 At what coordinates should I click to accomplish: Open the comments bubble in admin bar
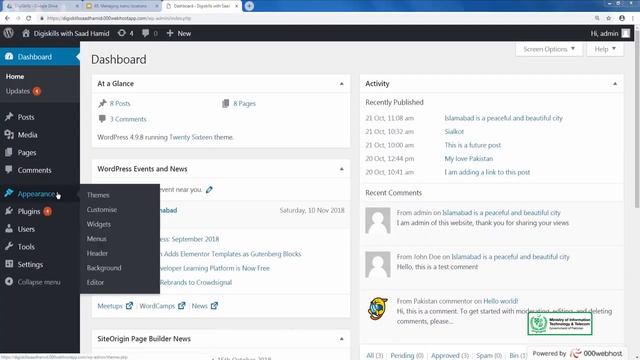145,33
